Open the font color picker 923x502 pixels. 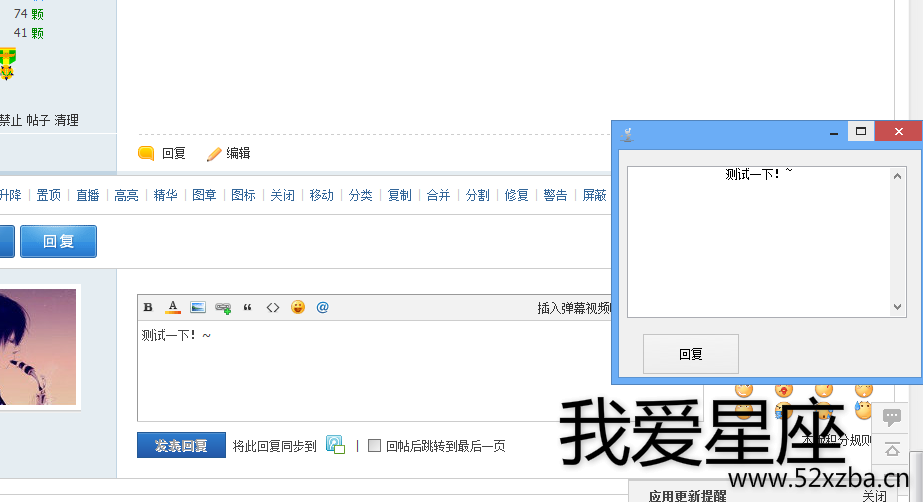tap(172, 308)
